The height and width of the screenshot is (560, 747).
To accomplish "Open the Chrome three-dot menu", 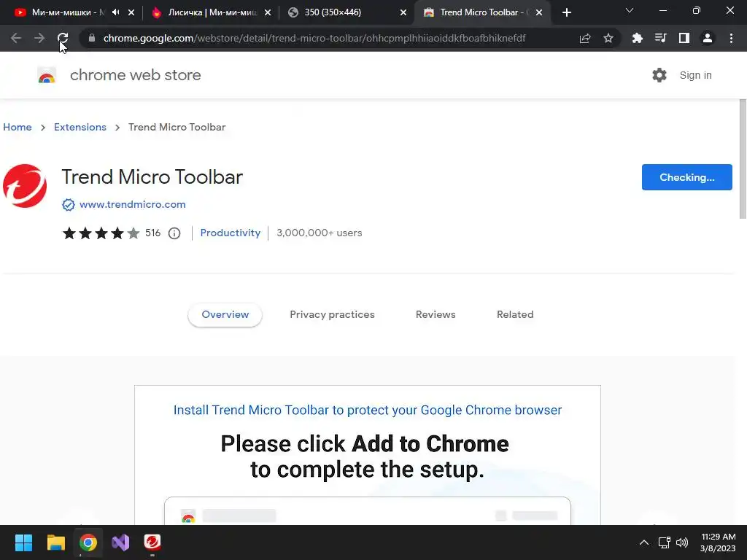I will pos(731,38).
